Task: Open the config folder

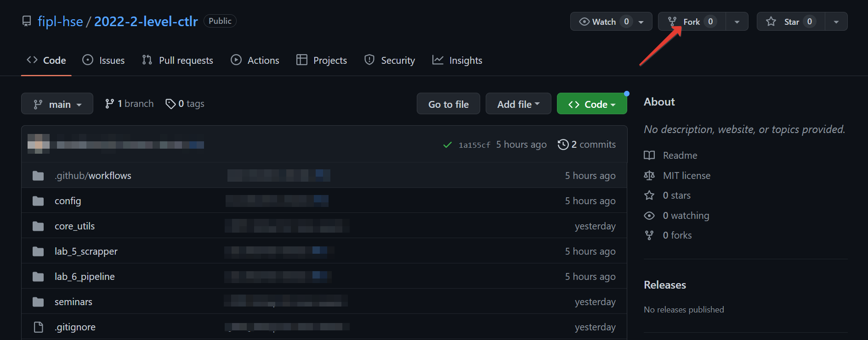Action: [x=68, y=201]
